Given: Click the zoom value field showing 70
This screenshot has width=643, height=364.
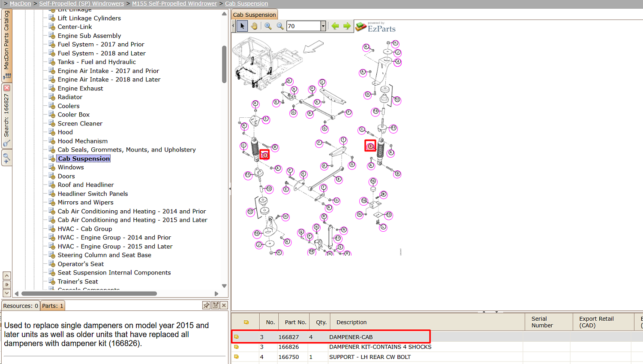Looking at the screenshot, I should pos(303,26).
